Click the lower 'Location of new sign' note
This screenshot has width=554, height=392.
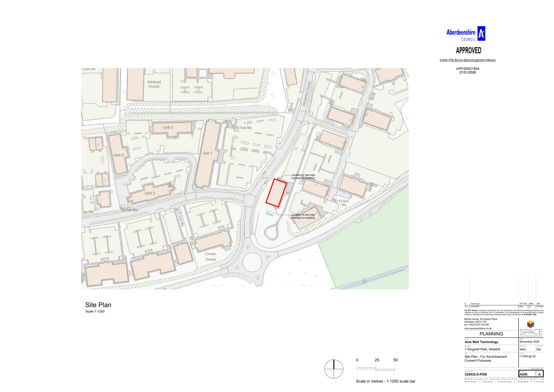pyautogui.click(x=303, y=216)
